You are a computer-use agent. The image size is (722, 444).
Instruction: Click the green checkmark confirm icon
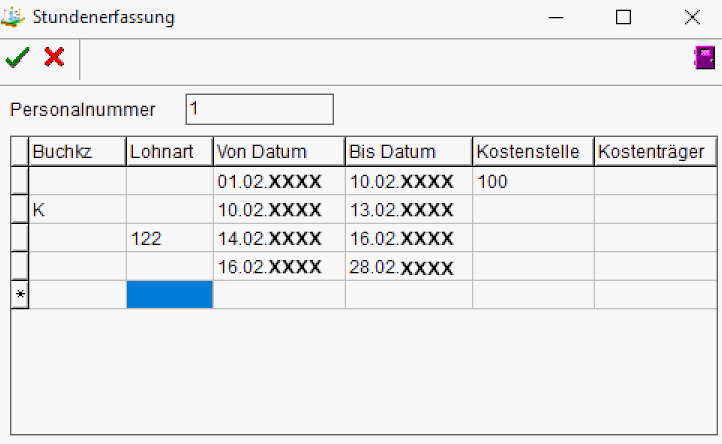(17, 58)
